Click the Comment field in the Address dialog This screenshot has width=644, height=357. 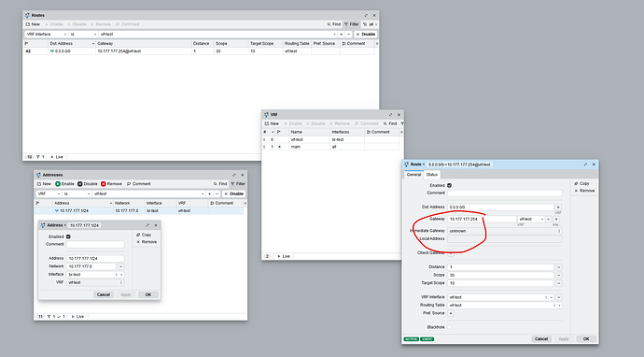(x=95, y=244)
